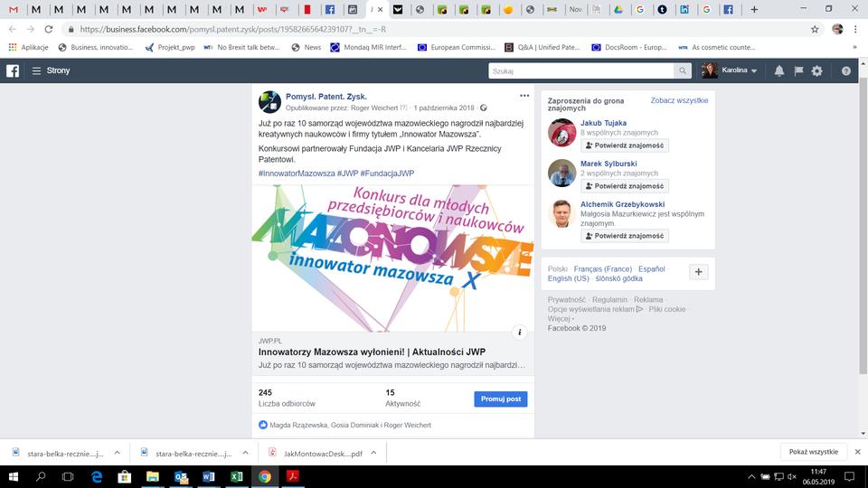Switch language to English (US)
Viewport: 868px width, 488px height.
[x=568, y=278]
